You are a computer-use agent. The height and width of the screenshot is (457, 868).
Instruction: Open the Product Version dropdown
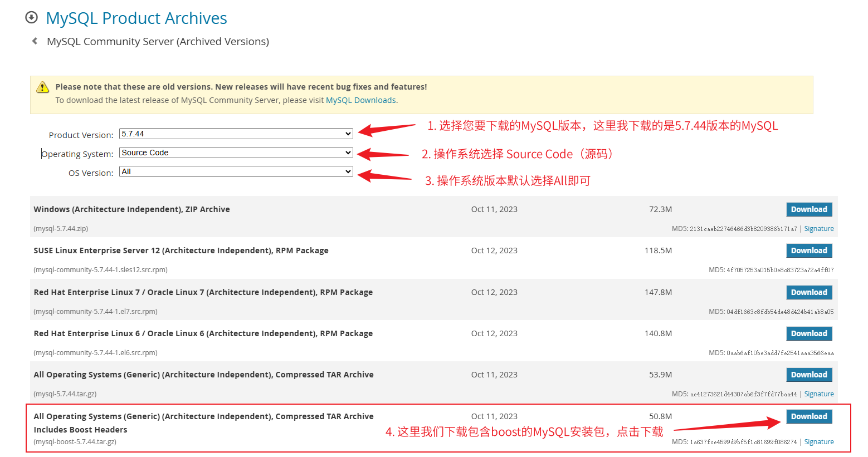(x=236, y=134)
